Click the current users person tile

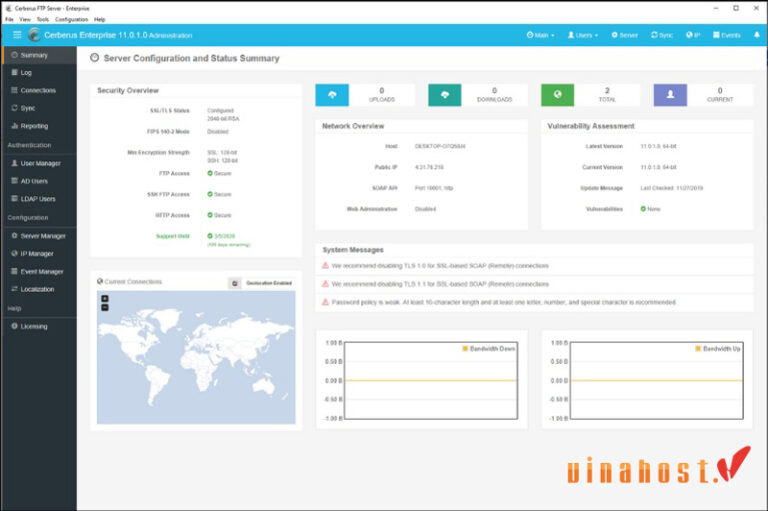point(670,95)
